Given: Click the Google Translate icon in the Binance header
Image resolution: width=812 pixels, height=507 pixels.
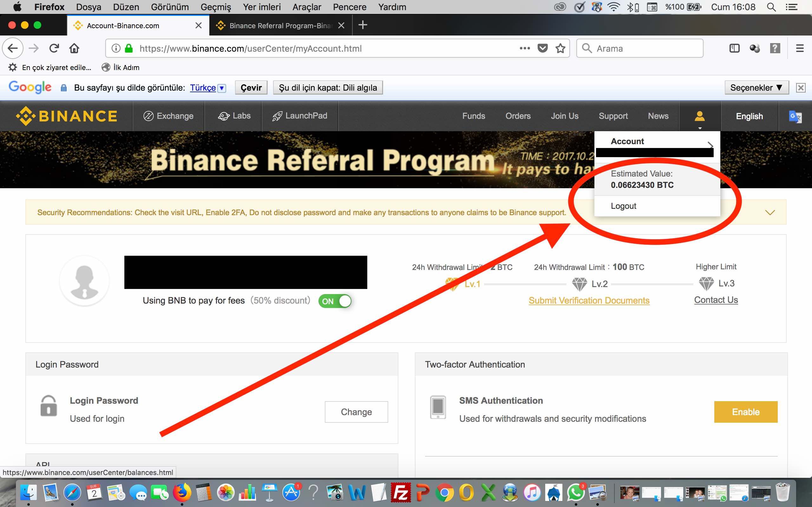Looking at the screenshot, I should point(795,116).
